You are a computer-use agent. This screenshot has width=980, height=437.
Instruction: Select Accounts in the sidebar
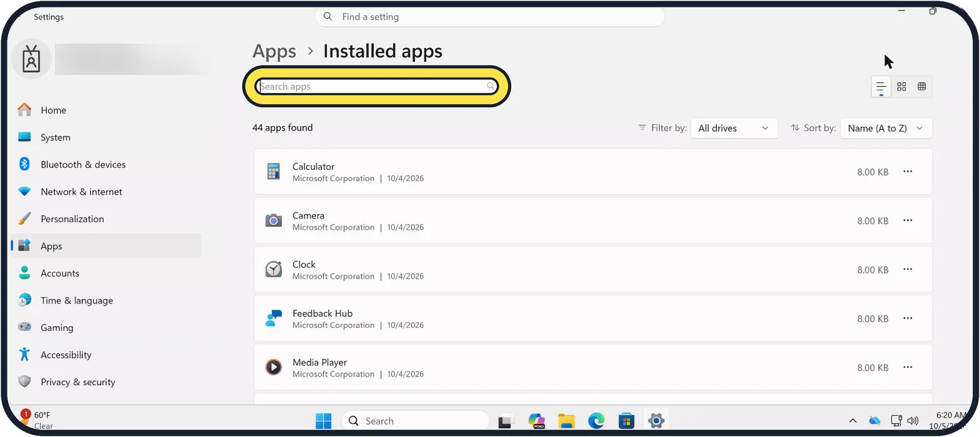click(x=106, y=273)
